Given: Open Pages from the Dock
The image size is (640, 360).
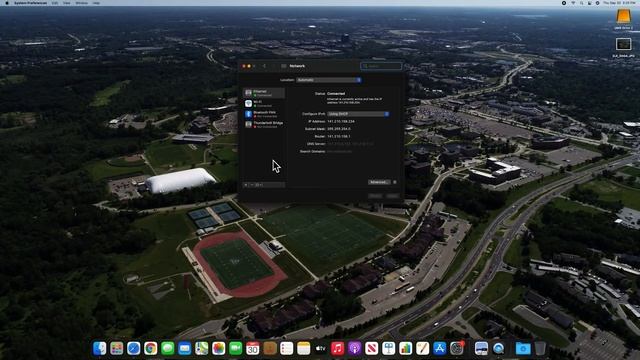Looking at the screenshot, I should [x=422, y=348].
